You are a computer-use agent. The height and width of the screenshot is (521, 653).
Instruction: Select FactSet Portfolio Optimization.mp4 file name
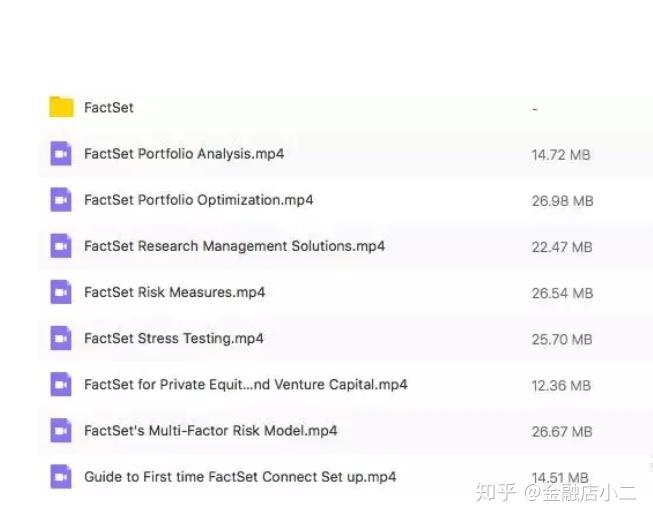[198, 200]
